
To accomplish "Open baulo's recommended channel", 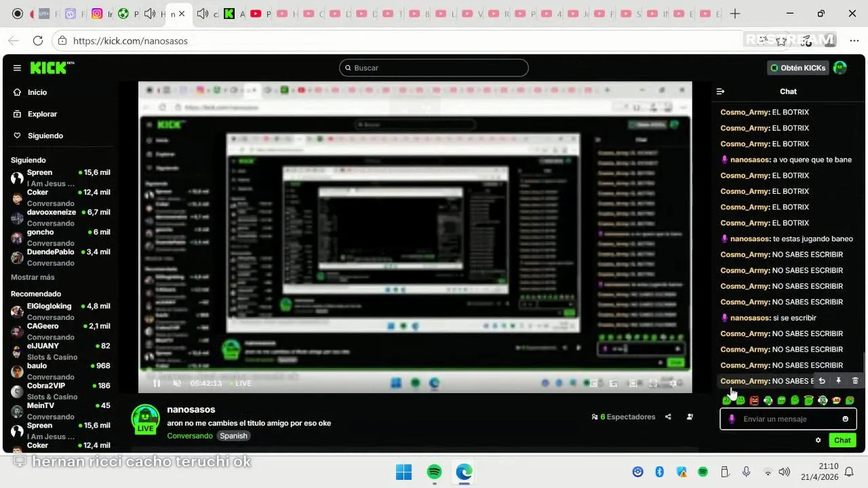I will coord(60,371).
